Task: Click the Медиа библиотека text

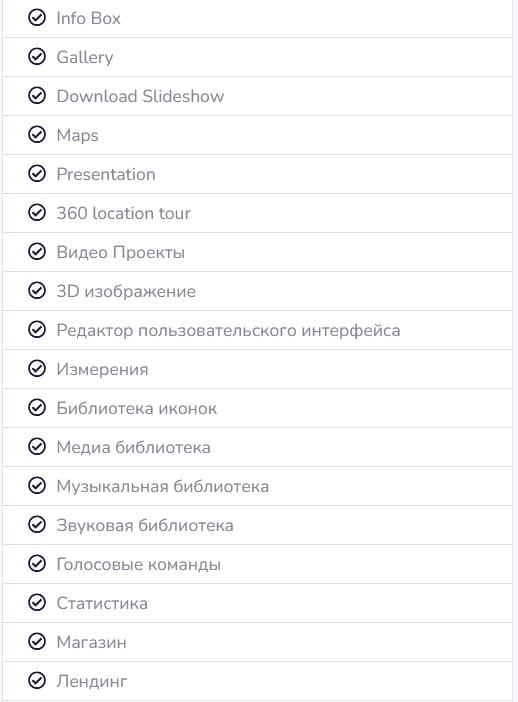Action: tap(133, 447)
